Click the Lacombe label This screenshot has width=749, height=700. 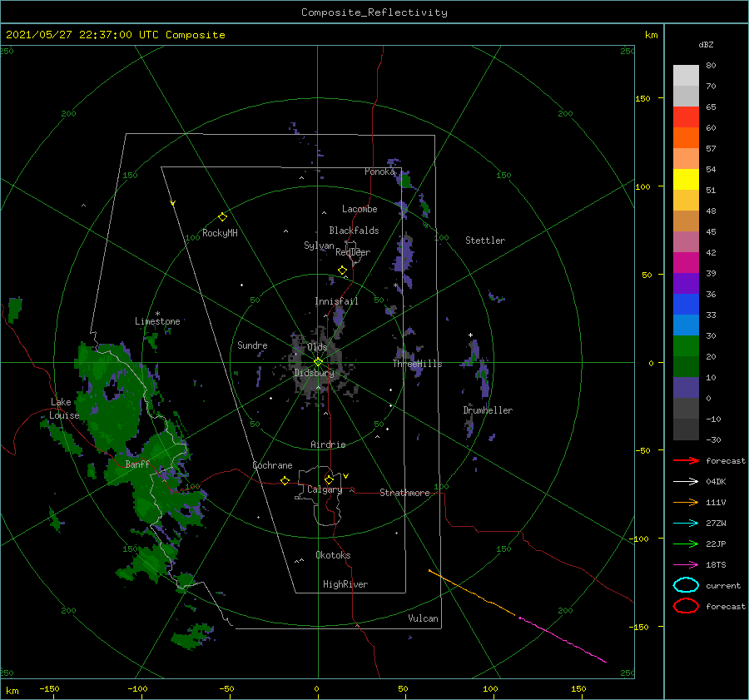[x=360, y=209]
